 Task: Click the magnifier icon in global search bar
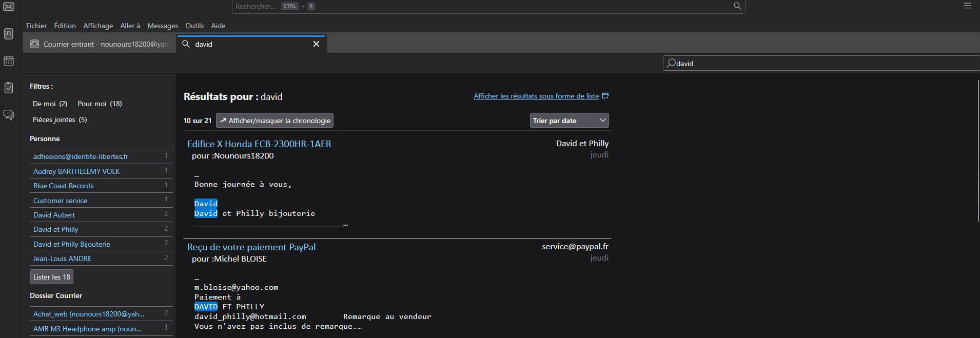(737, 6)
